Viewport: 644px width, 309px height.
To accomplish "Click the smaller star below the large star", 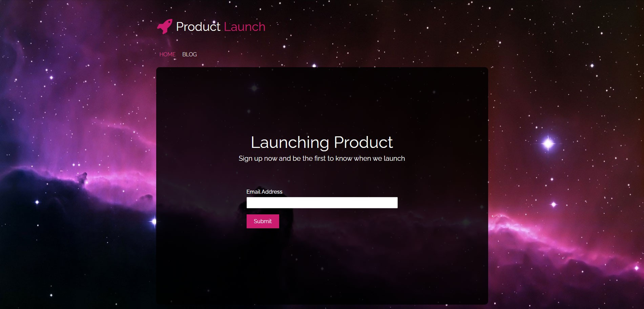I will 554,204.
